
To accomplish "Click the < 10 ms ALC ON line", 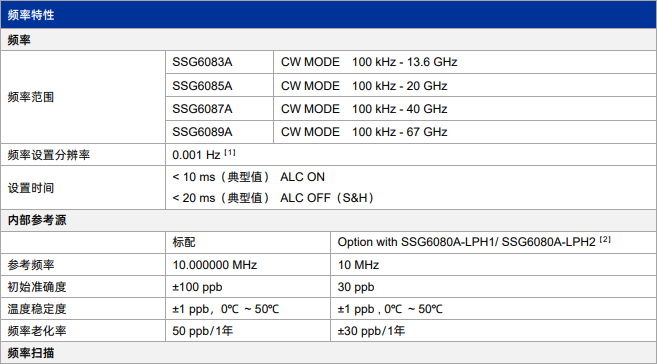I will pyautogui.click(x=248, y=177).
